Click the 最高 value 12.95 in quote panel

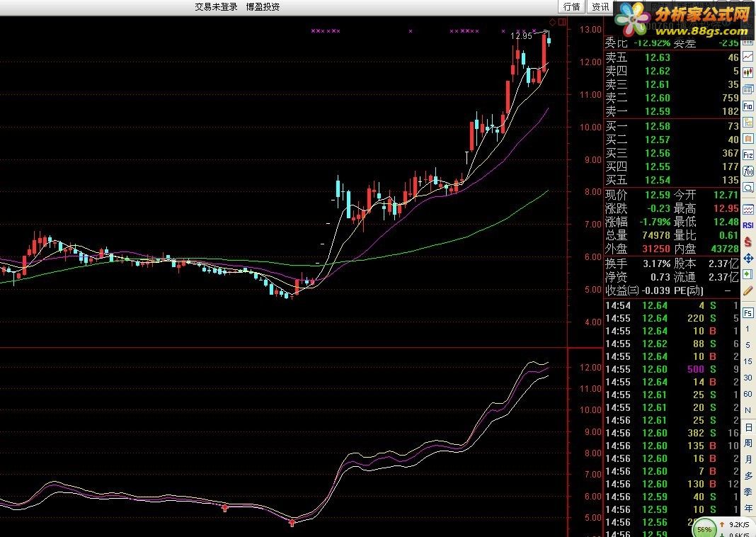[x=726, y=208]
